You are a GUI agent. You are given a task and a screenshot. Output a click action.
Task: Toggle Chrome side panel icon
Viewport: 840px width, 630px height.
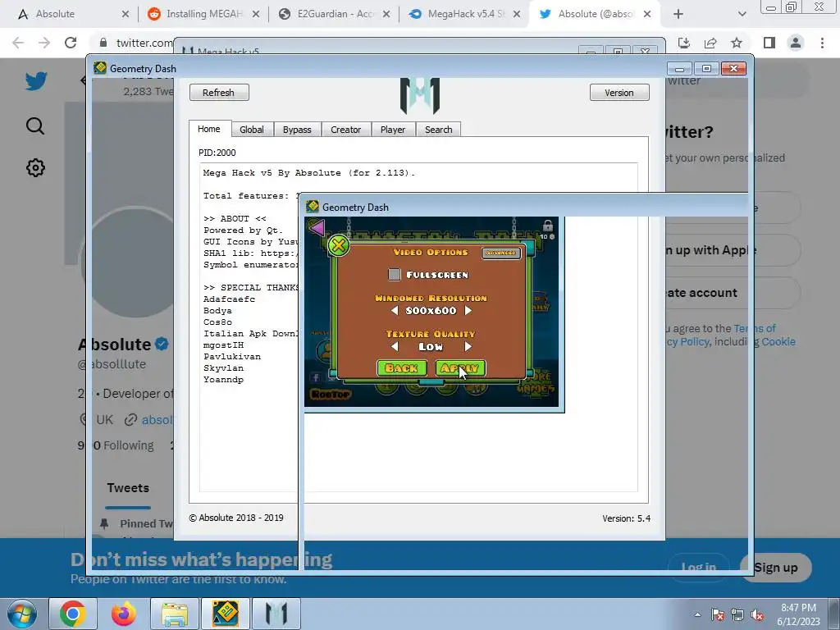769,43
